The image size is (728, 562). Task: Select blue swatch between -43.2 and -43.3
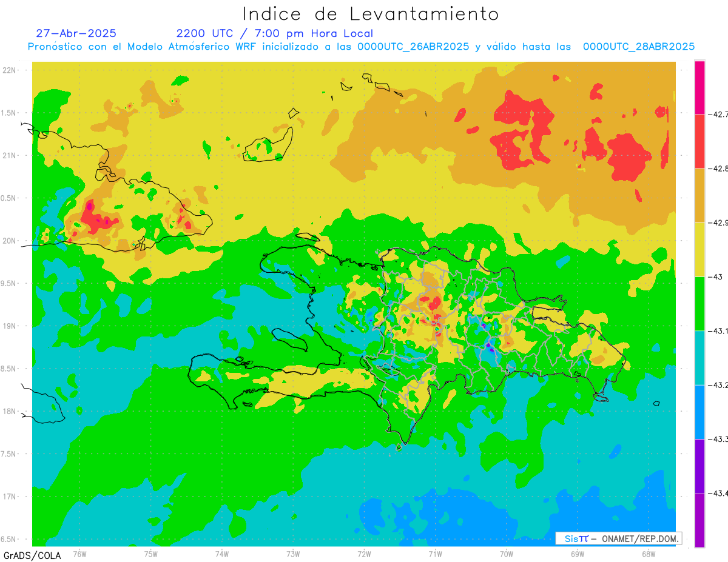(699, 412)
